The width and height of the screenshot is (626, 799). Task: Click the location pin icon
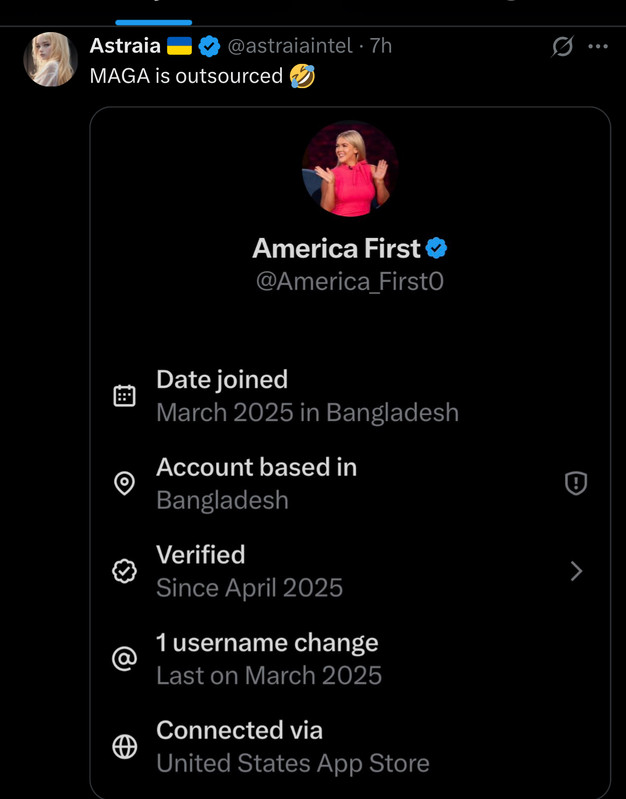125,484
